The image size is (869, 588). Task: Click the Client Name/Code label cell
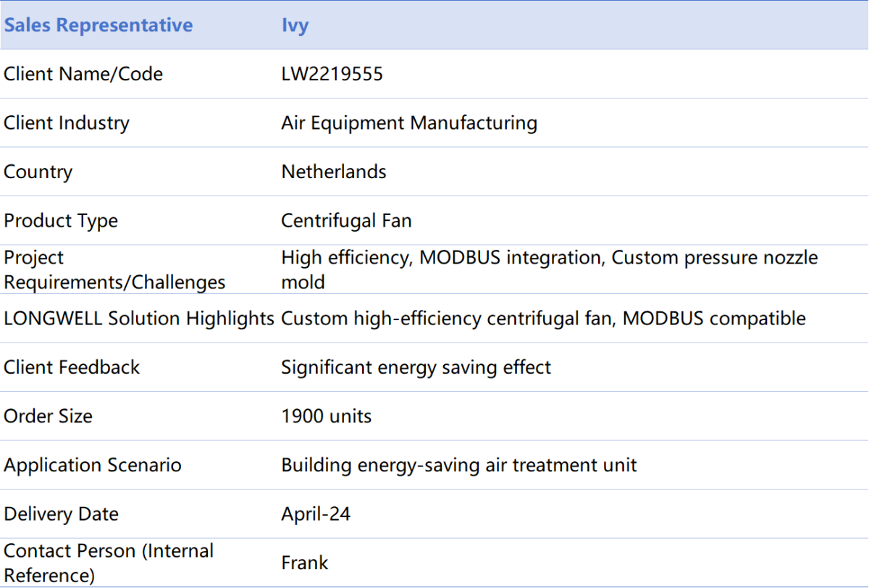(83, 74)
